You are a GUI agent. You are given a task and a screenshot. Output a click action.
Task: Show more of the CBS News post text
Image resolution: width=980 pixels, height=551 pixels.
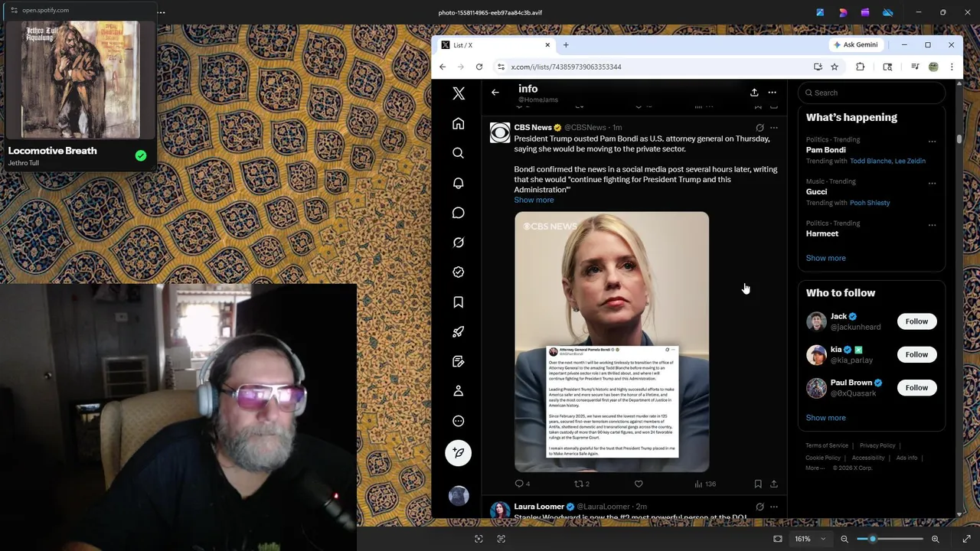click(x=534, y=200)
